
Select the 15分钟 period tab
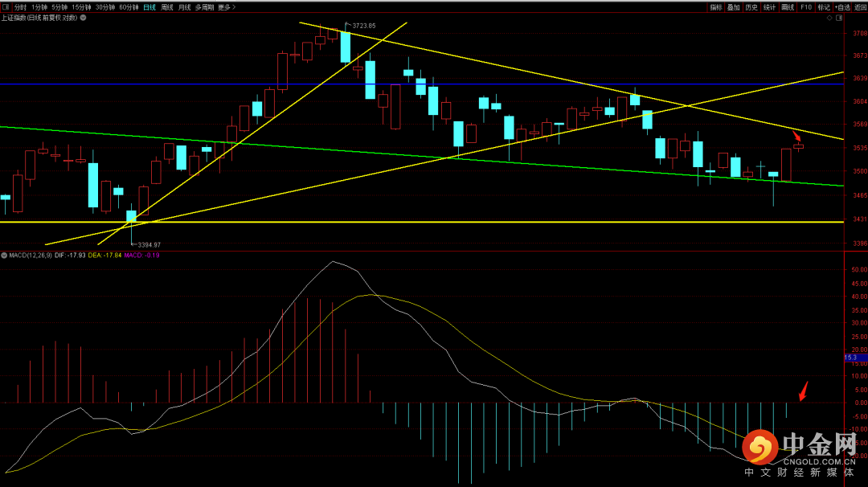(81, 7)
